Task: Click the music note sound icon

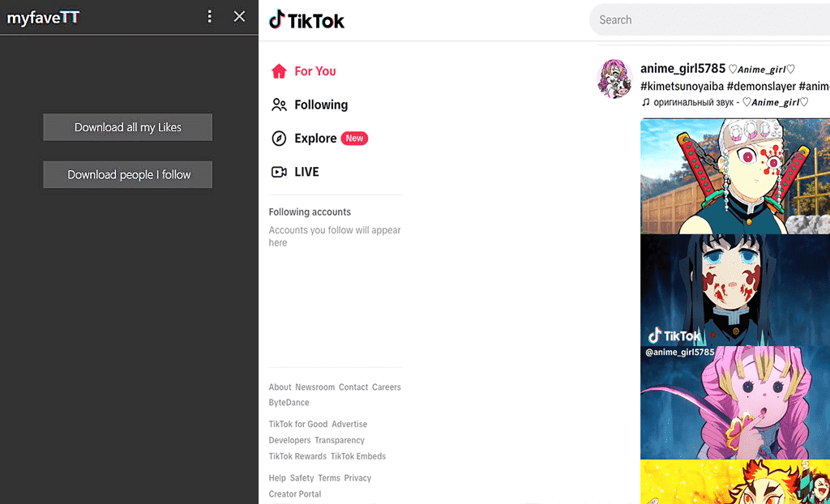Action: 645,102
